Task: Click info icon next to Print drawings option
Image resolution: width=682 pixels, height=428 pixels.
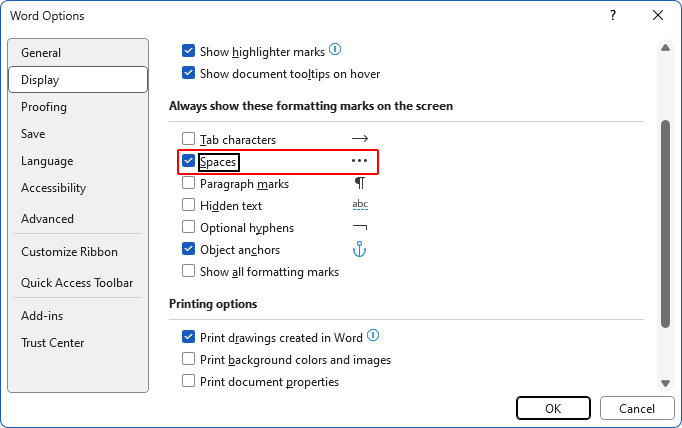Action: click(374, 336)
